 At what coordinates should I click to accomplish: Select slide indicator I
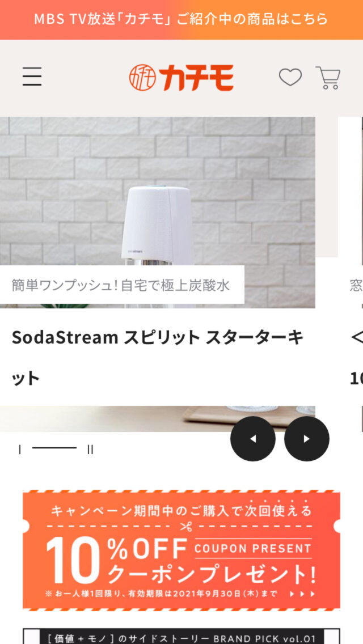tap(20, 450)
